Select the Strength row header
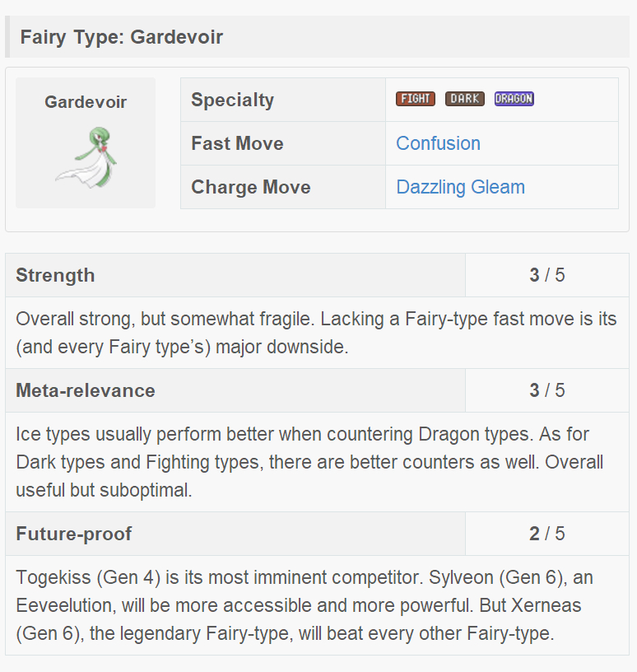The width and height of the screenshot is (637, 672). [55, 275]
